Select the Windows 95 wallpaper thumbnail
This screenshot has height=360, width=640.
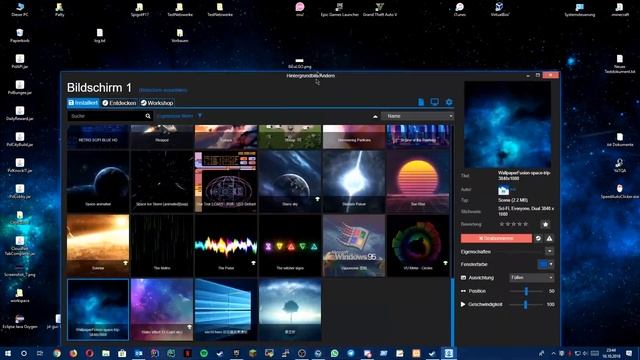[x=354, y=246]
